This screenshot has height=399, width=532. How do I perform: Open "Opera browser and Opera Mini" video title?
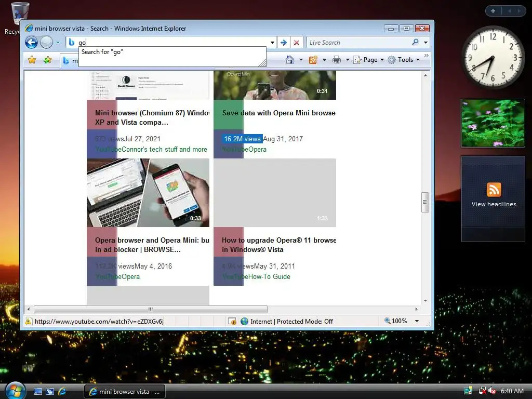[x=152, y=245]
